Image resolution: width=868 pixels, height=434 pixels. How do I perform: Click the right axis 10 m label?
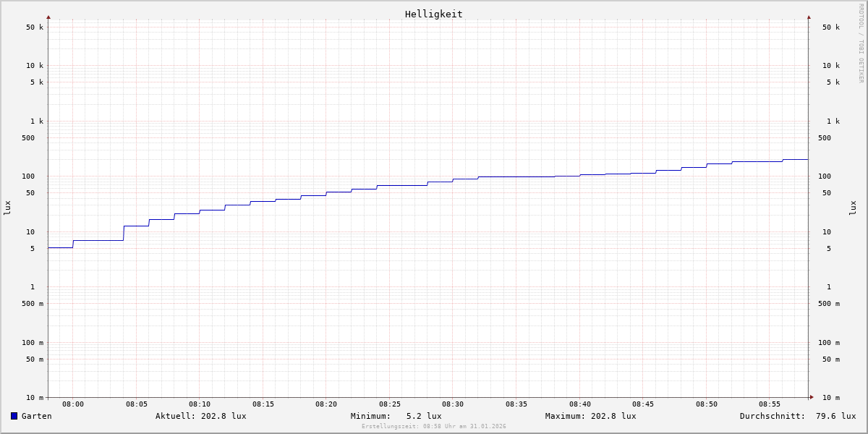pos(830,398)
